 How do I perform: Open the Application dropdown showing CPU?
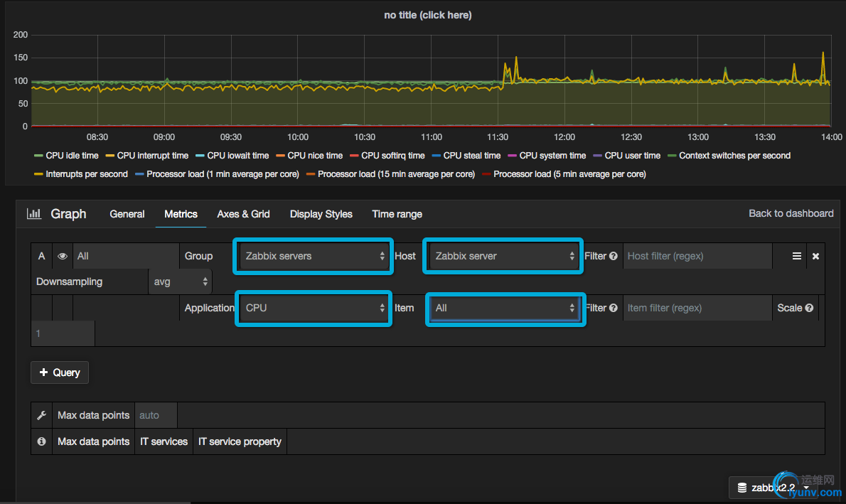313,308
